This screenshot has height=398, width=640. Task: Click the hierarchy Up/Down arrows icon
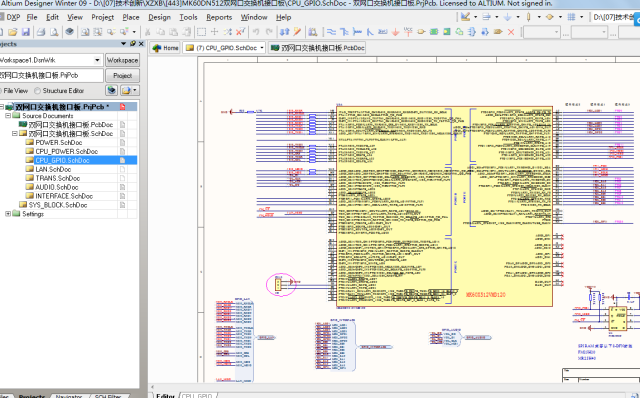(x=284, y=32)
